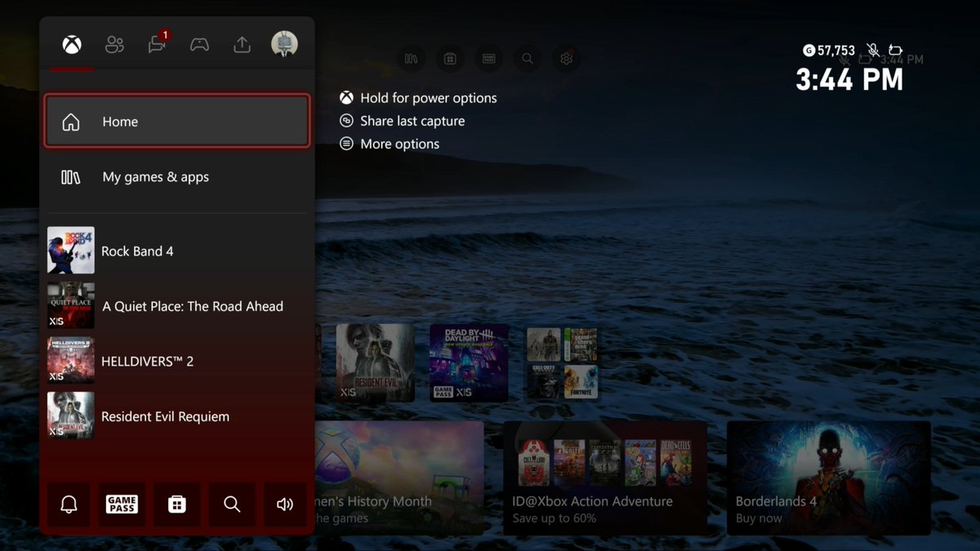Image resolution: width=980 pixels, height=551 pixels.
Task: Click More options hint
Action: (x=390, y=144)
